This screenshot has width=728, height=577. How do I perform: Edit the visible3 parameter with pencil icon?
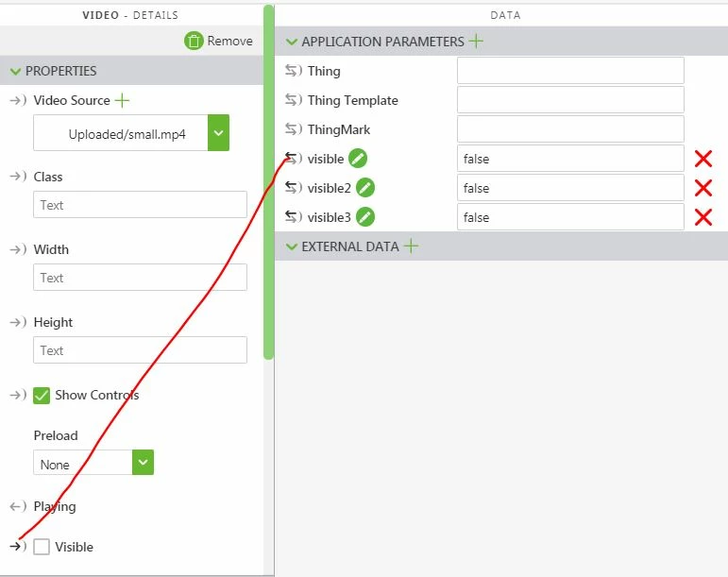coord(364,217)
